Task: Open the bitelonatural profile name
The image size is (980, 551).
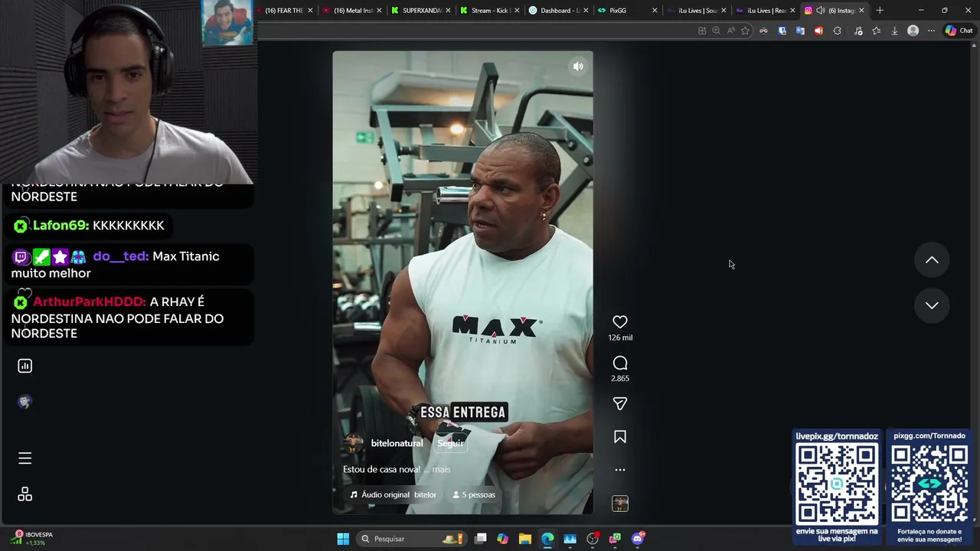Action: (397, 443)
